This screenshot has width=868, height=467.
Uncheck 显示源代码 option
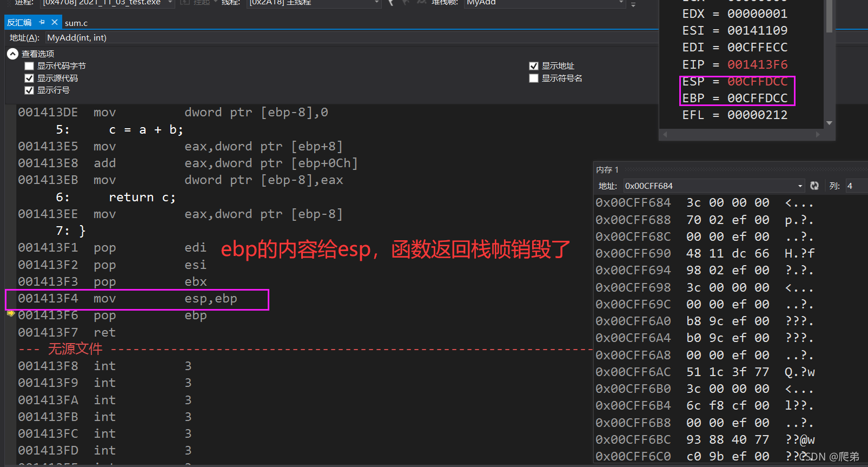pyautogui.click(x=29, y=78)
